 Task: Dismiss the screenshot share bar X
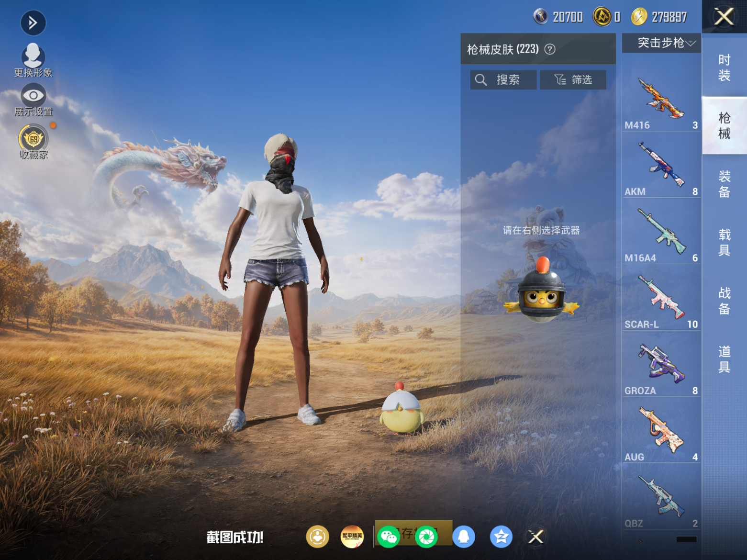pyautogui.click(x=536, y=537)
